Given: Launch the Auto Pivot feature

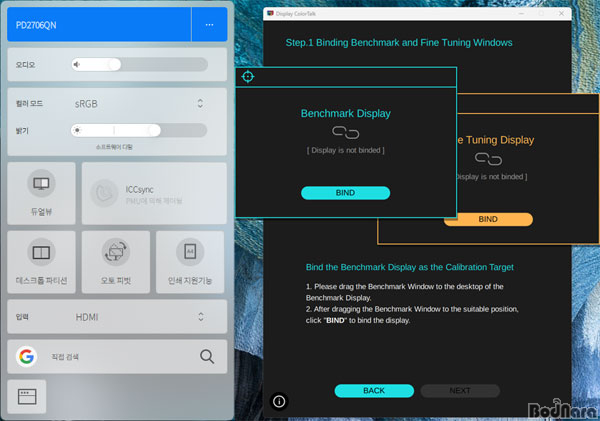Looking at the screenshot, I should point(116,261).
